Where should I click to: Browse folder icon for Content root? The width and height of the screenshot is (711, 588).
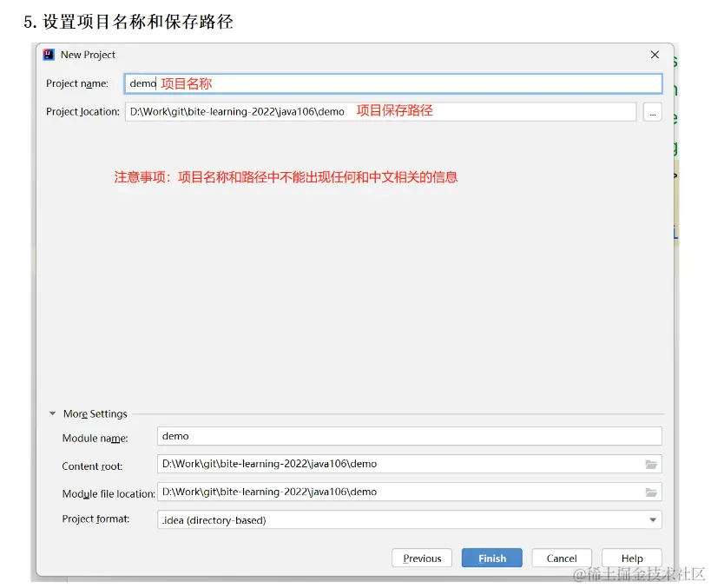651,464
